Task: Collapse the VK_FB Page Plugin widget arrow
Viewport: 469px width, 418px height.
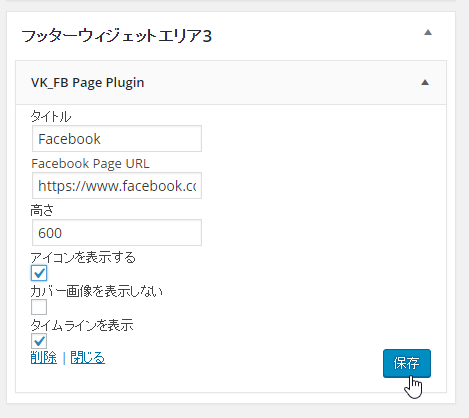Action: point(425,82)
